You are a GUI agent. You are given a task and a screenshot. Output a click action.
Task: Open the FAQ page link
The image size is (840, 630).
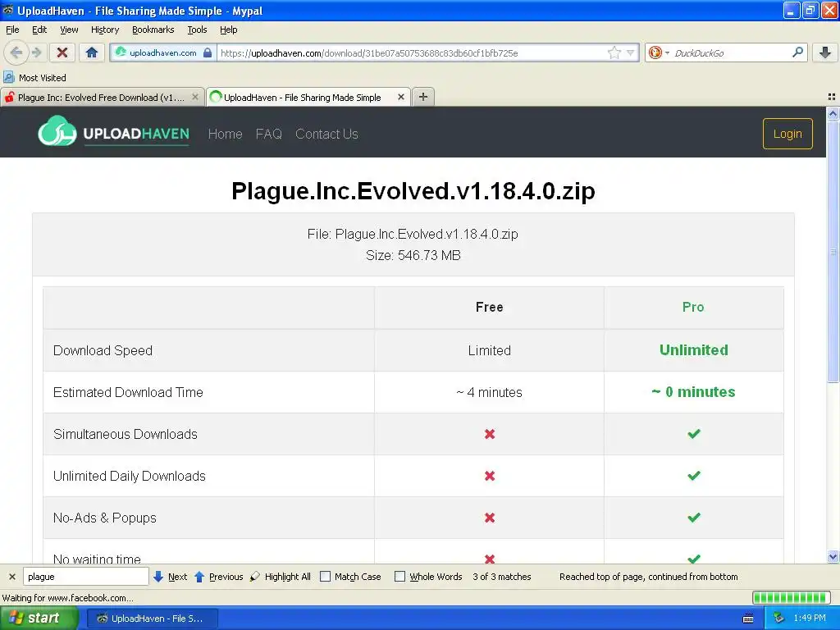pyautogui.click(x=268, y=134)
